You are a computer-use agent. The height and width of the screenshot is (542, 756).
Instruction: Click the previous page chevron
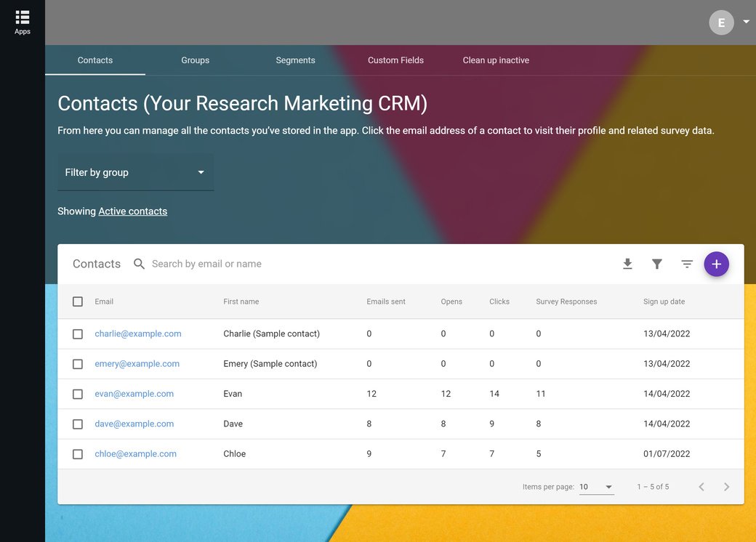click(701, 487)
